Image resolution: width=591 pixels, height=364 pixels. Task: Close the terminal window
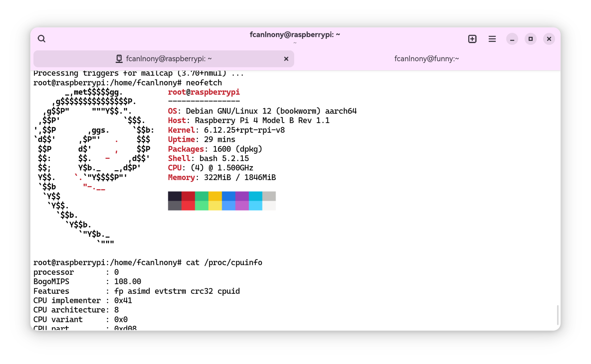coord(549,39)
